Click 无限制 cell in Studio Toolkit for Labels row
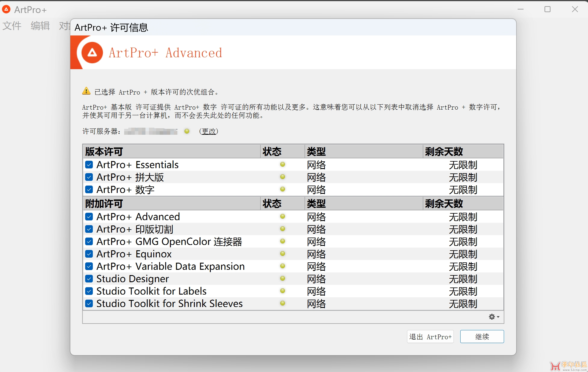This screenshot has width=588, height=372. (463, 291)
